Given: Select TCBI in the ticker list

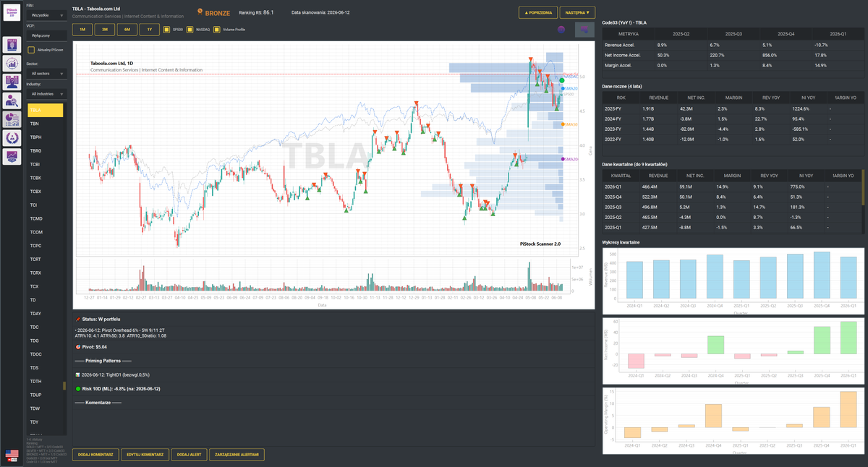Looking at the screenshot, I should (45, 164).
